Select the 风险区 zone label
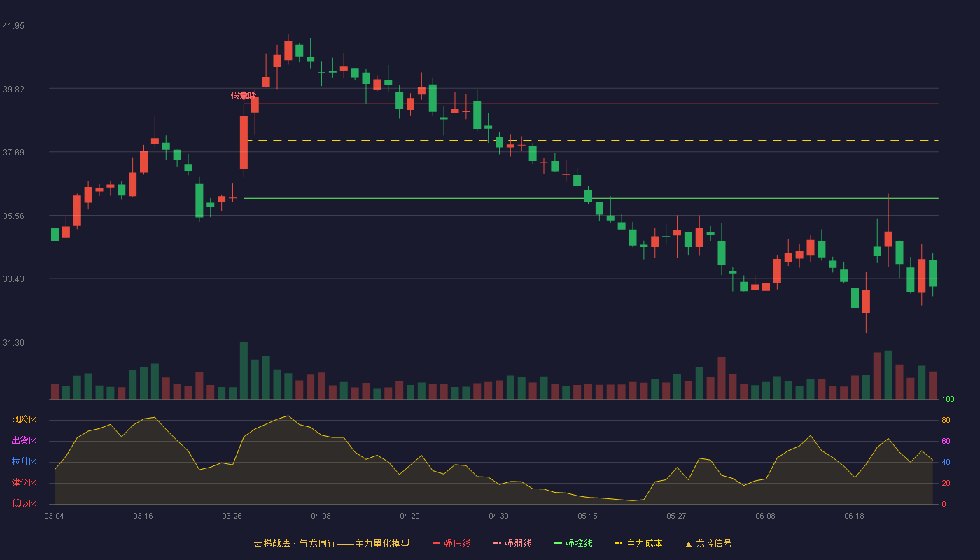This screenshot has height=560, width=980. (x=24, y=420)
